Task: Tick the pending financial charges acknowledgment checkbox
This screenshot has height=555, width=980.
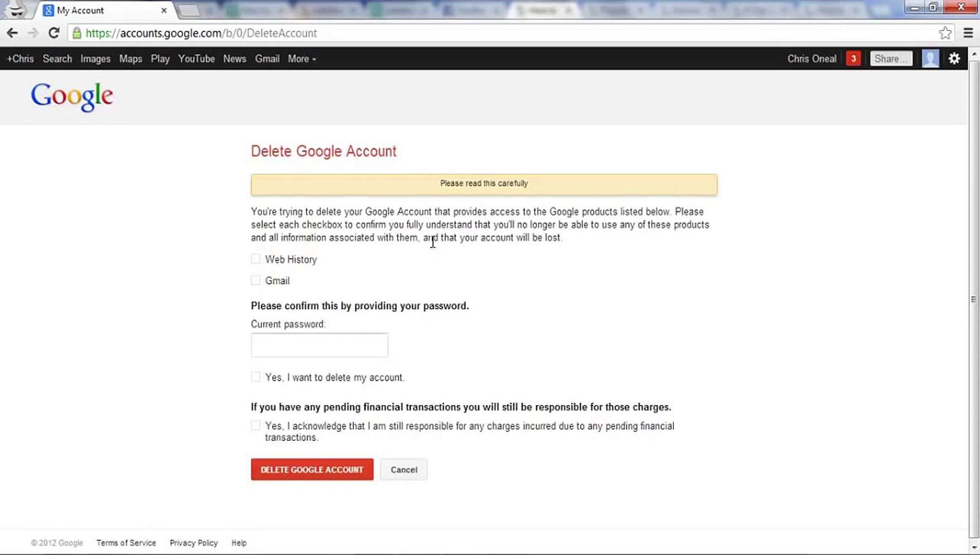Action: [255, 425]
